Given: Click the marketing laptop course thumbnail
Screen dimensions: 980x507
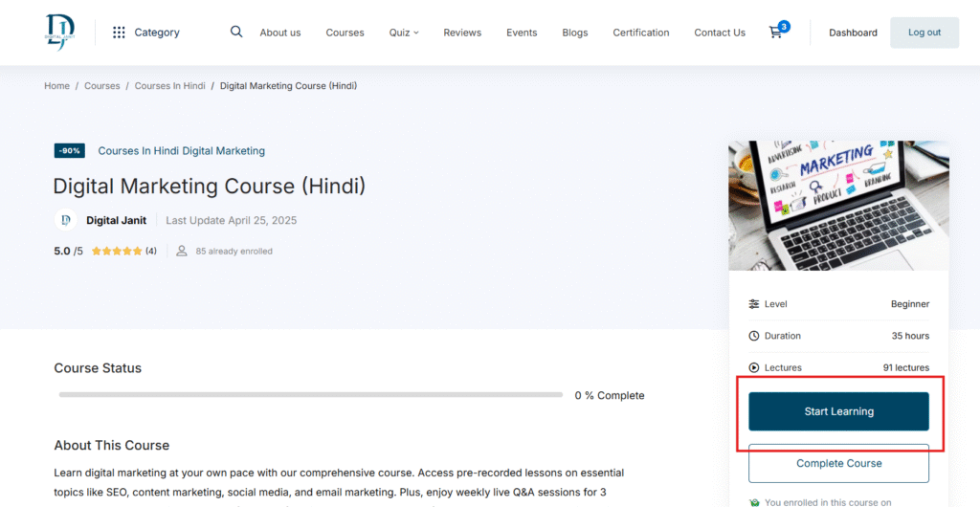Looking at the screenshot, I should coord(838,205).
